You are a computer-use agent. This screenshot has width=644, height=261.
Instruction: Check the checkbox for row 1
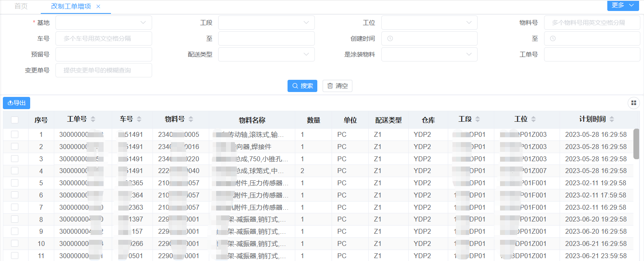tap(15, 134)
